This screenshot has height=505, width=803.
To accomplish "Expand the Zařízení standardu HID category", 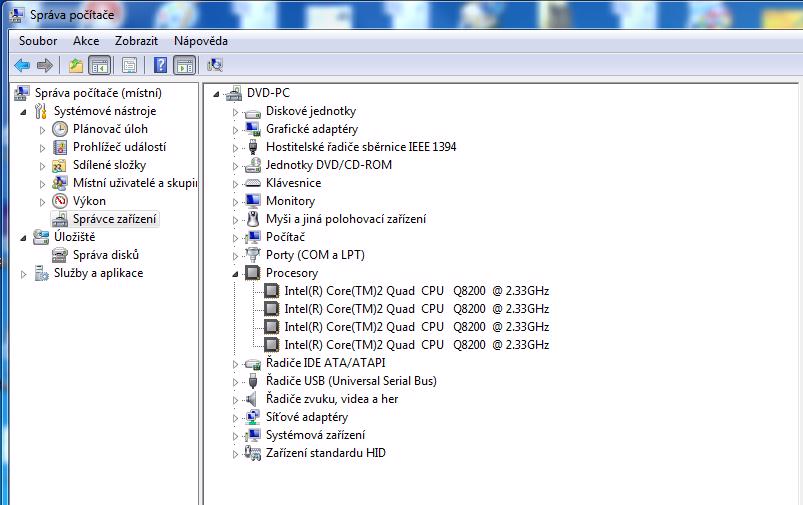I will coord(235,454).
